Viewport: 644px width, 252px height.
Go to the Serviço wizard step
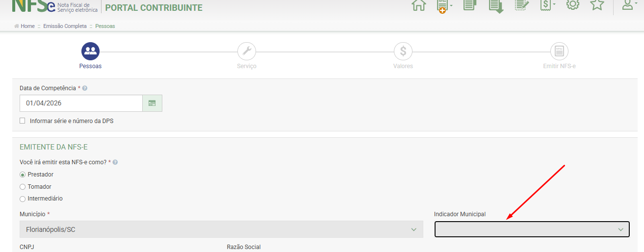pyautogui.click(x=246, y=51)
